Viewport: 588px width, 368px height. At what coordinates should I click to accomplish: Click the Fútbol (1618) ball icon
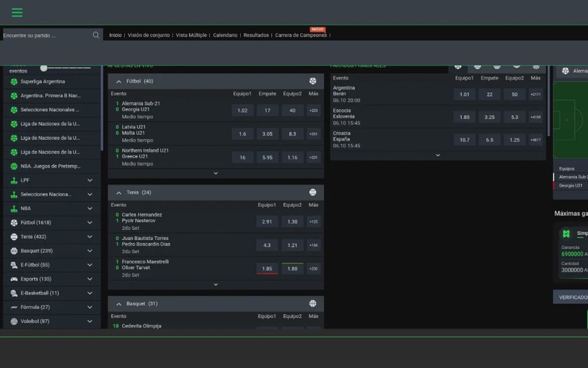[14, 223]
